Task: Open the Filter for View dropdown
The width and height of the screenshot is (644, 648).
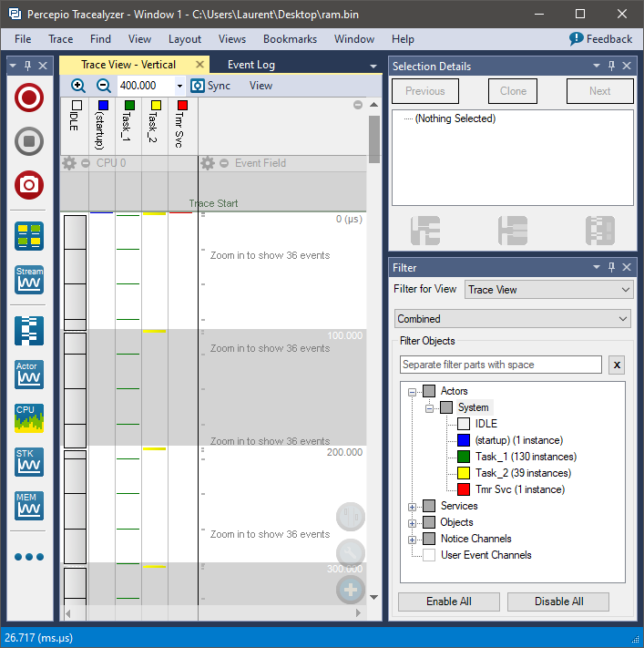Action: (x=549, y=289)
